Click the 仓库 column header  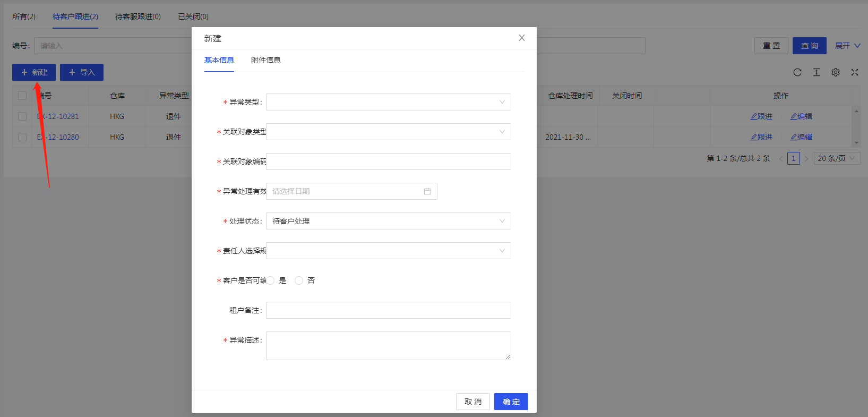point(117,96)
